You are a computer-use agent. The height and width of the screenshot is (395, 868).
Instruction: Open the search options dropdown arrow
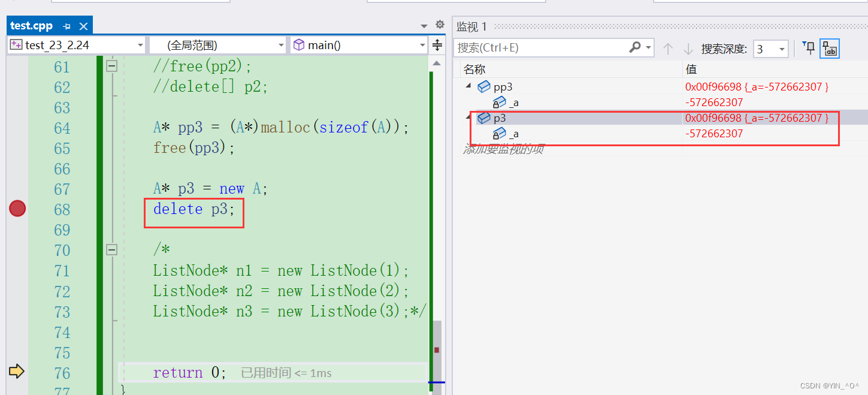(649, 47)
